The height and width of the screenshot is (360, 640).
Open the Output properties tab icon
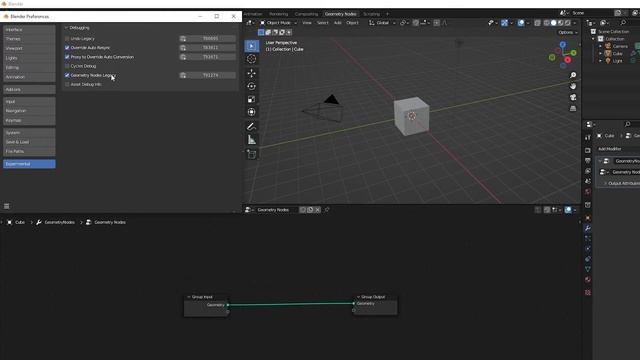(x=588, y=160)
